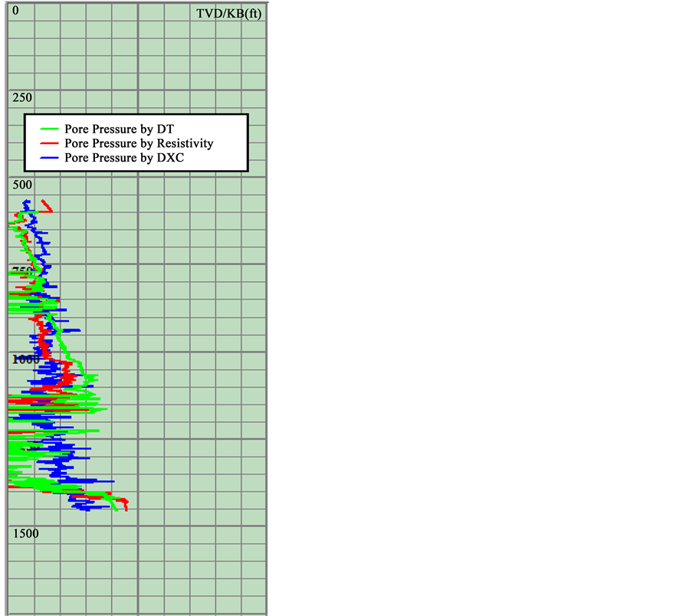The height and width of the screenshot is (616, 692).
Task: Select the top start of the red Resistivity curve
Action: 43,202
